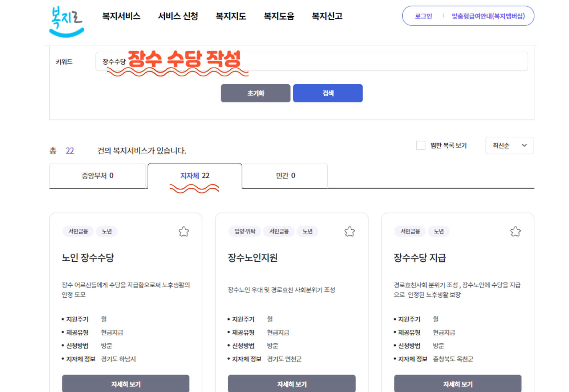The image size is (569, 392).
Task: Open the 복지신고 menu
Action: (326, 16)
